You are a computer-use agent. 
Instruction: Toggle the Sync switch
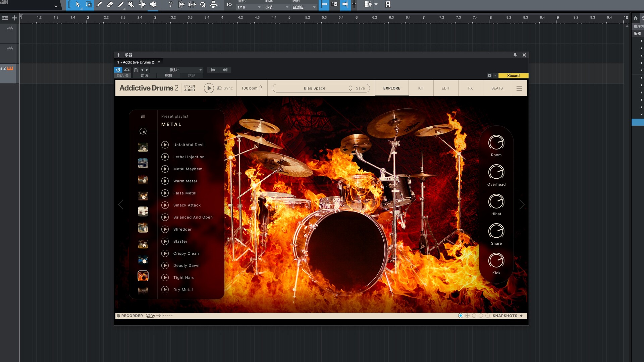coord(219,88)
